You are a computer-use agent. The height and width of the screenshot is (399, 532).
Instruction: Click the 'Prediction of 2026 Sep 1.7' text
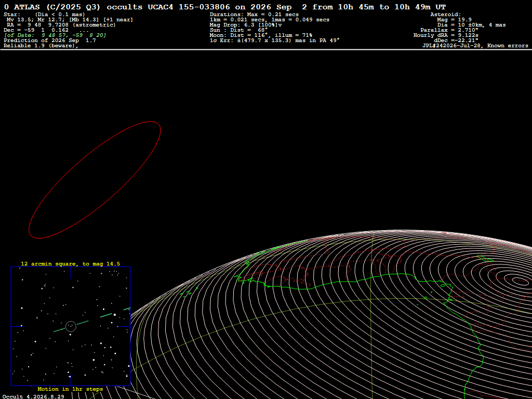click(50, 41)
